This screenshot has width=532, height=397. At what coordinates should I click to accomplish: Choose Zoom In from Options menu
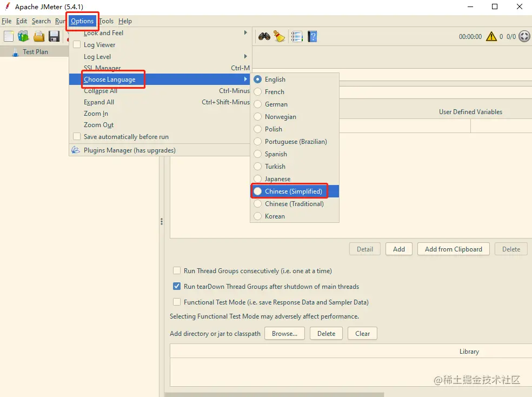[159, 114]
